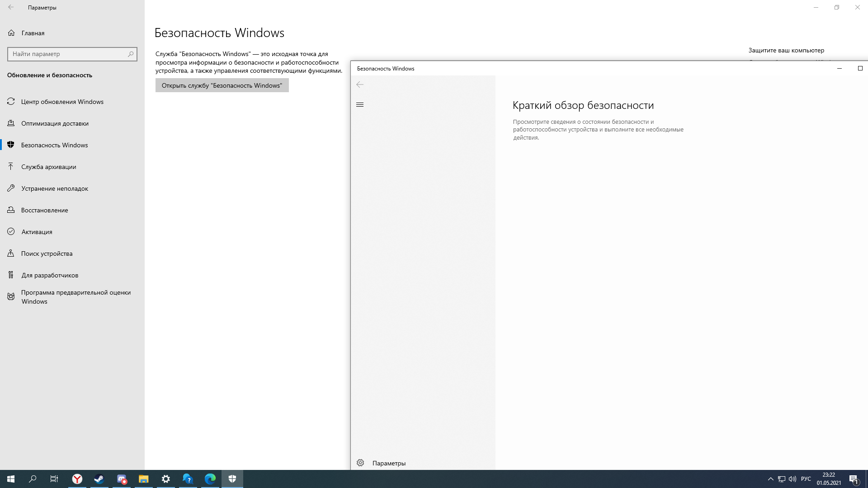Open Поиск устройства section

[x=72, y=253]
